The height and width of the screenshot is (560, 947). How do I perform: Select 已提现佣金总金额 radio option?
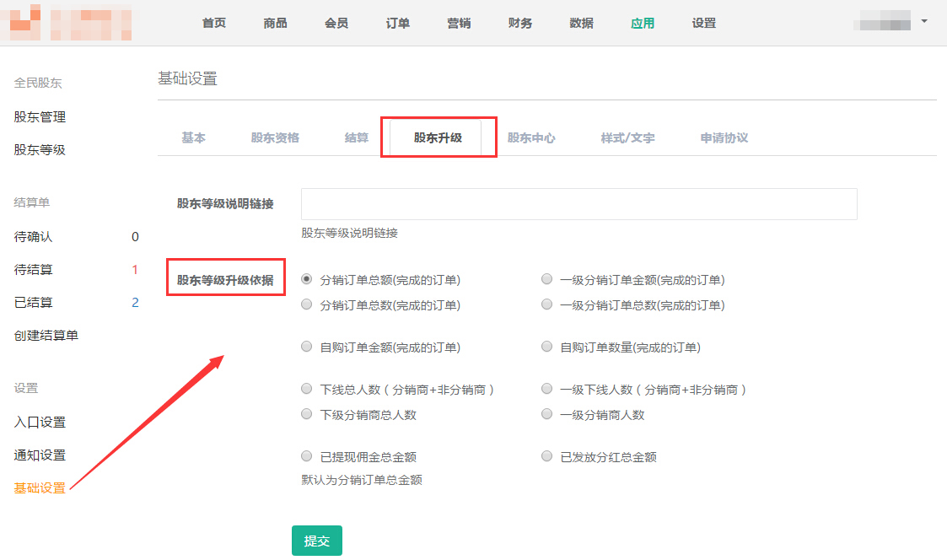click(x=307, y=456)
